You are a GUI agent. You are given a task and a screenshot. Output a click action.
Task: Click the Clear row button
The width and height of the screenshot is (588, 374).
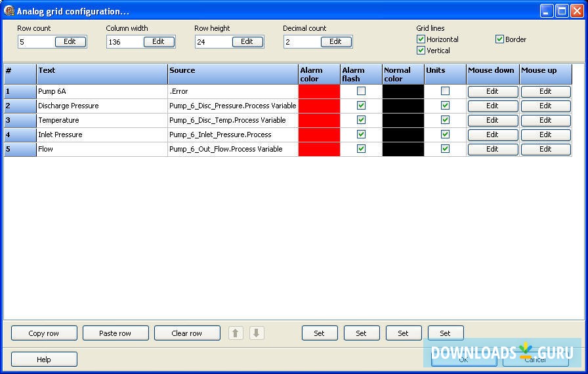[187, 333]
